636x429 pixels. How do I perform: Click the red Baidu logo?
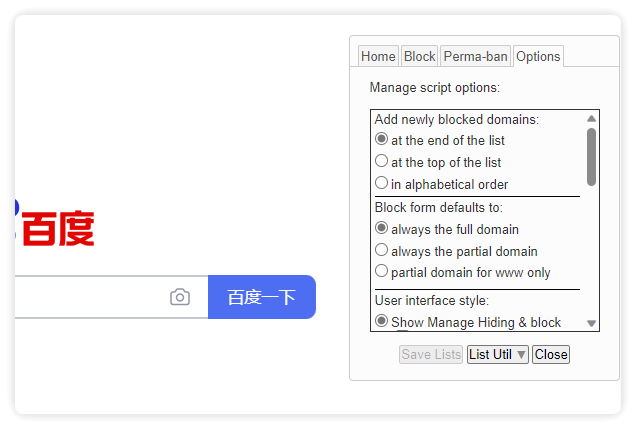coord(57,229)
